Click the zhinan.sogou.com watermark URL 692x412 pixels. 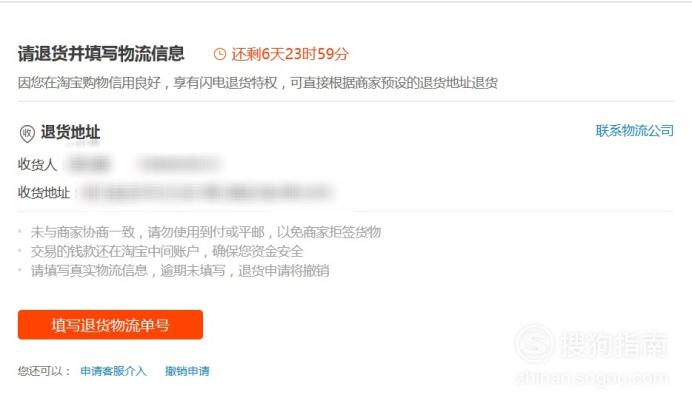pos(593,378)
